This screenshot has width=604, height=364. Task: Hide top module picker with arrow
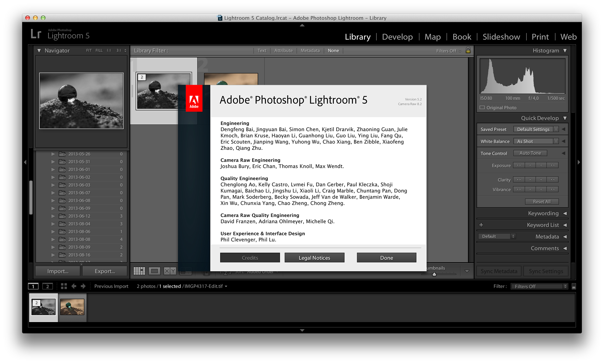pos(302,25)
